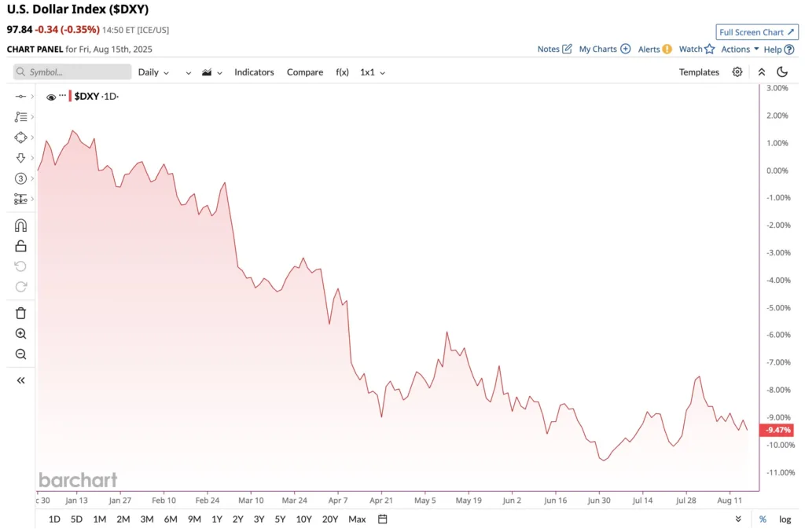
Task: Open the $DXY series options dots
Action: point(63,95)
